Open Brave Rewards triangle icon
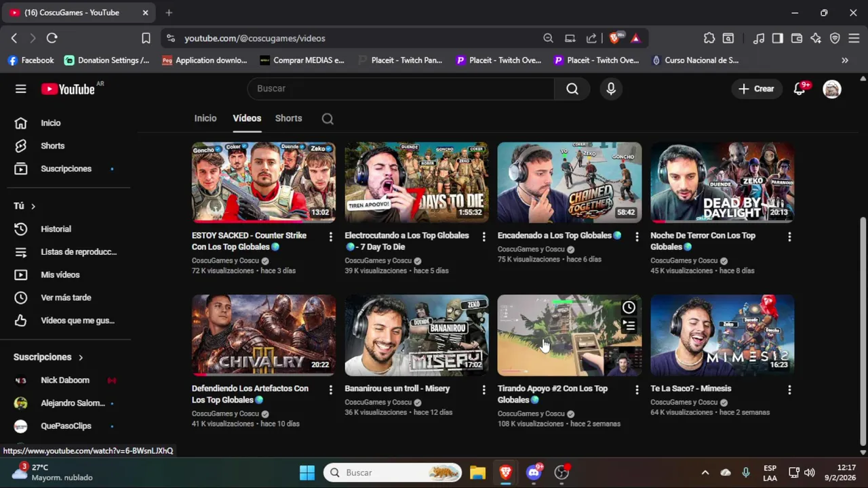Screen dimensions: 868x488 coord(635,39)
